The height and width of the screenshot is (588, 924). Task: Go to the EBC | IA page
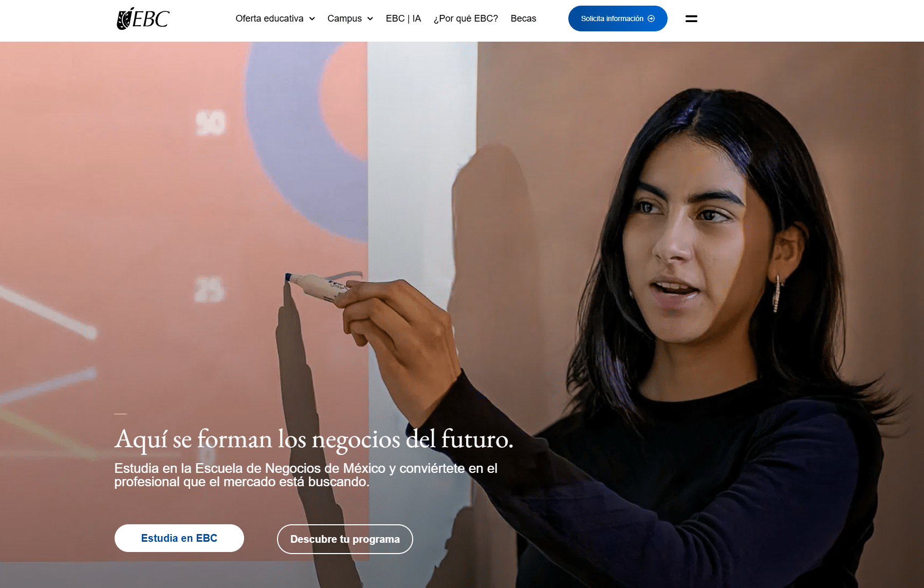[x=403, y=19]
